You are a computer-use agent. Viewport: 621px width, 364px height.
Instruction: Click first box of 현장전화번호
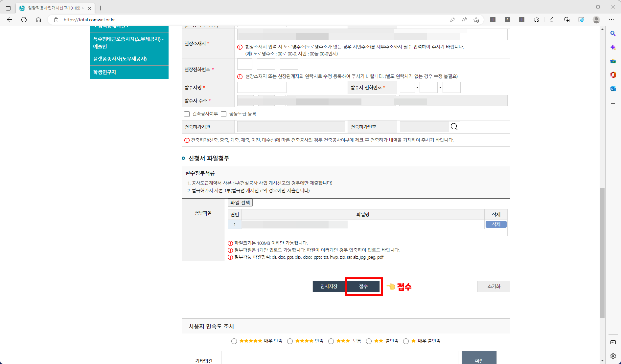(x=245, y=64)
